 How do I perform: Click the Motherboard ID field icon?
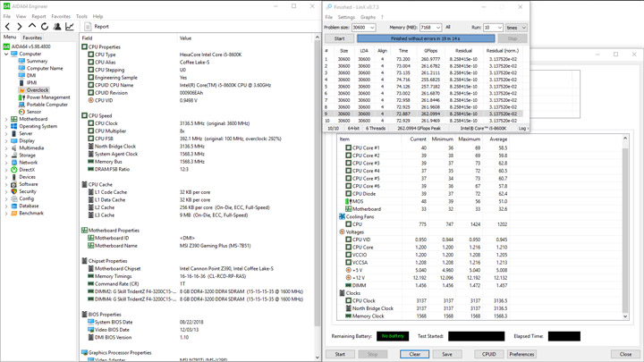(x=90, y=238)
